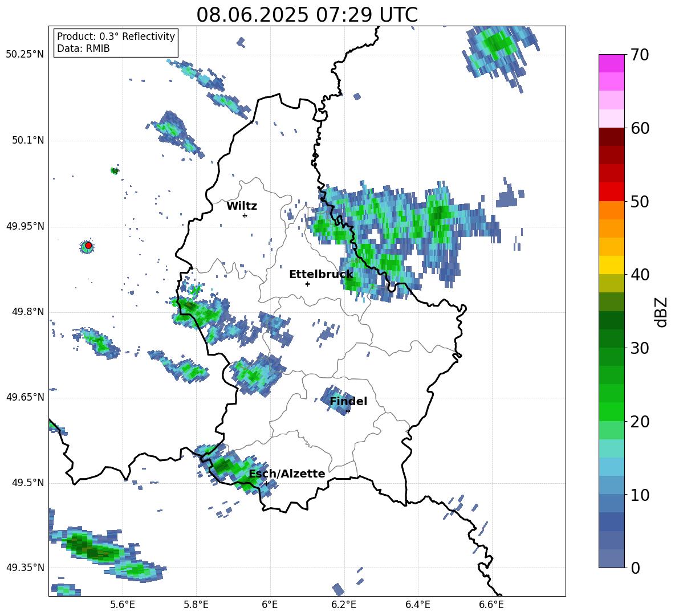Click the 0 value on the colorbar

click(635, 568)
